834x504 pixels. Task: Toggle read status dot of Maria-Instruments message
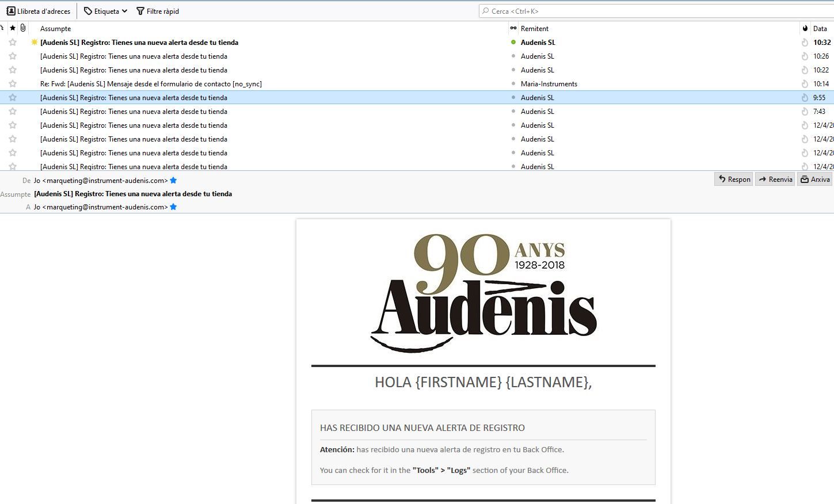513,83
